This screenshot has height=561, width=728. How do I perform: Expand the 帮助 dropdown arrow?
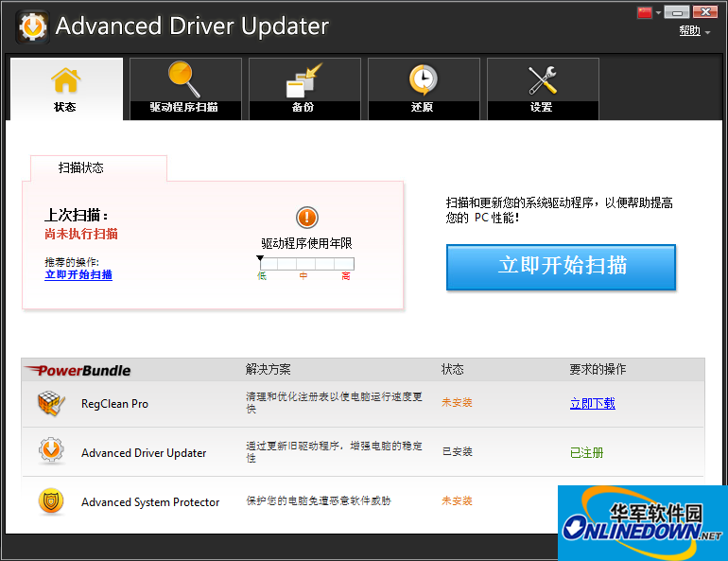(x=707, y=32)
